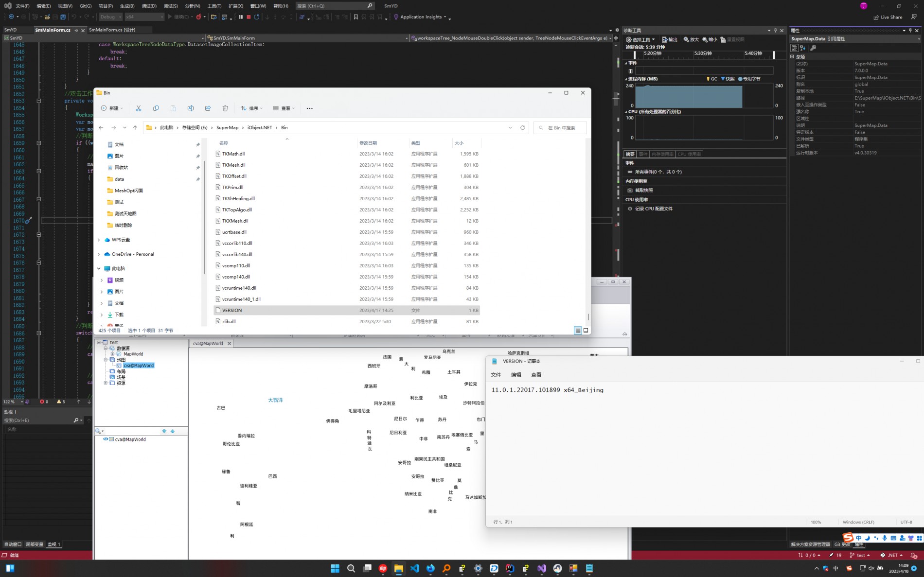The height and width of the screenshot is (577, 924).
Task: Click the Cut icon in Bin Explorer
Action: pyautogui.click(x=139, y=108)
